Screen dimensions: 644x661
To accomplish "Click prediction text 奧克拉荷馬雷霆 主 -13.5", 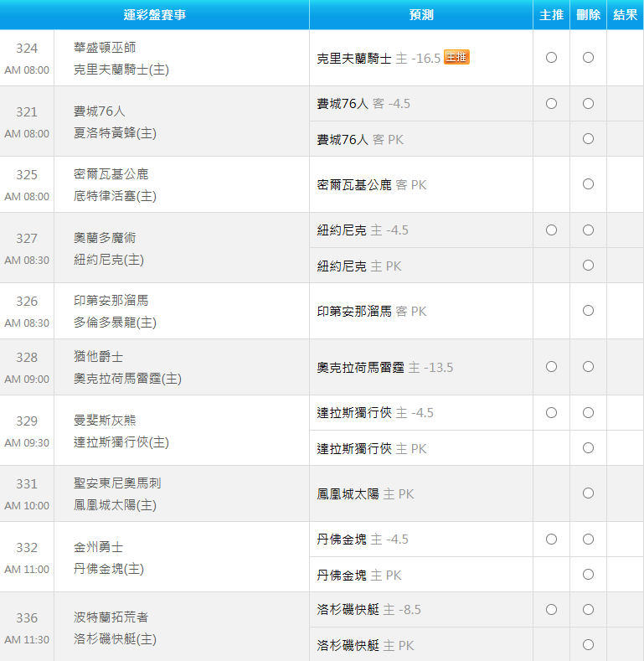I will coord(384,367).
